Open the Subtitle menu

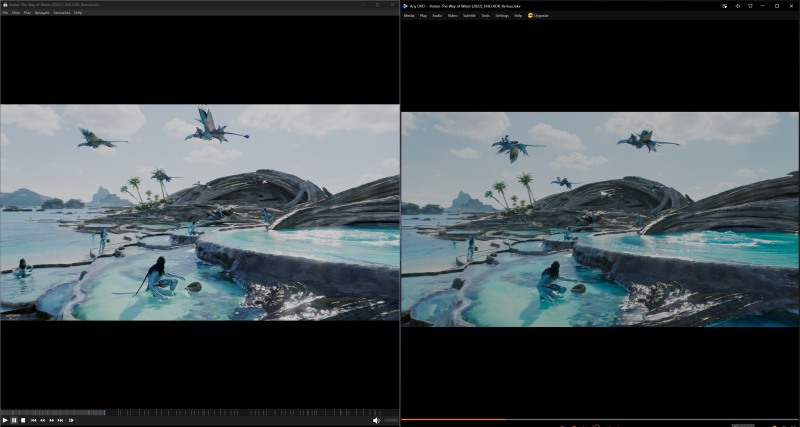[469, 16]
